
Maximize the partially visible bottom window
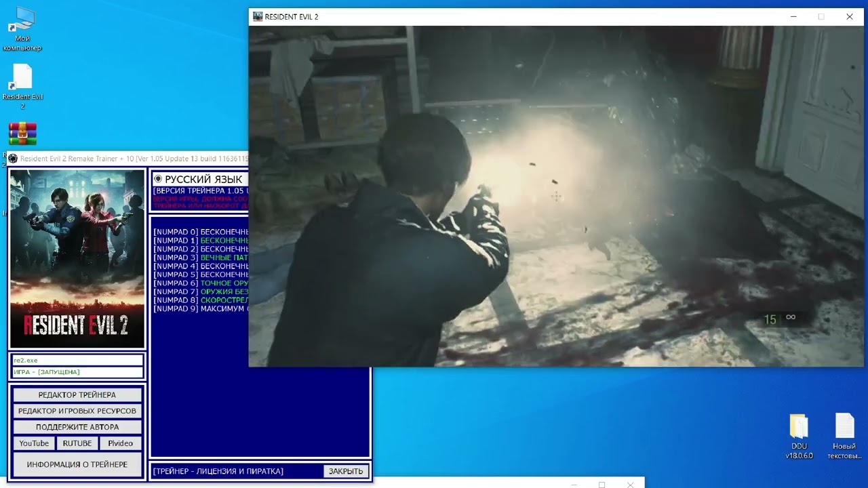point(601,484)
